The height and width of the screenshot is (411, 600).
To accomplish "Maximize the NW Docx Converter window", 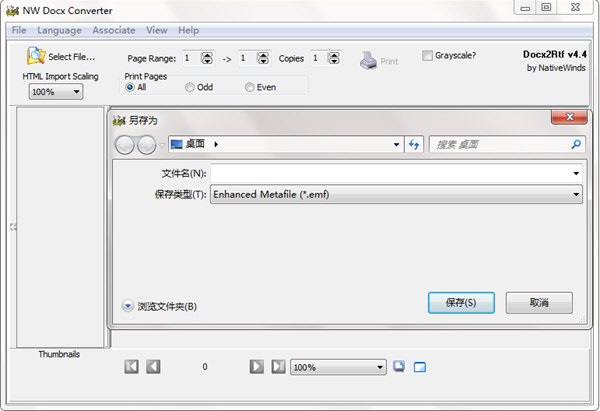I will coord(546,7).
